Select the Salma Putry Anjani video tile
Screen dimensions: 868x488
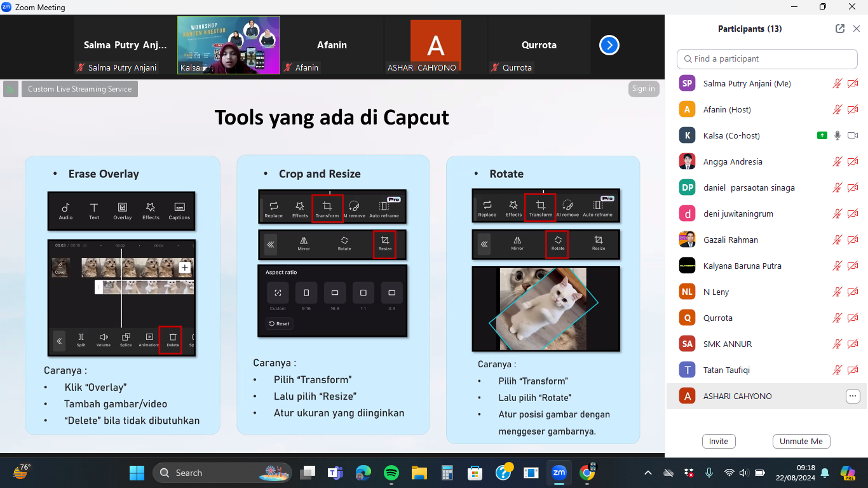(125, 45)
